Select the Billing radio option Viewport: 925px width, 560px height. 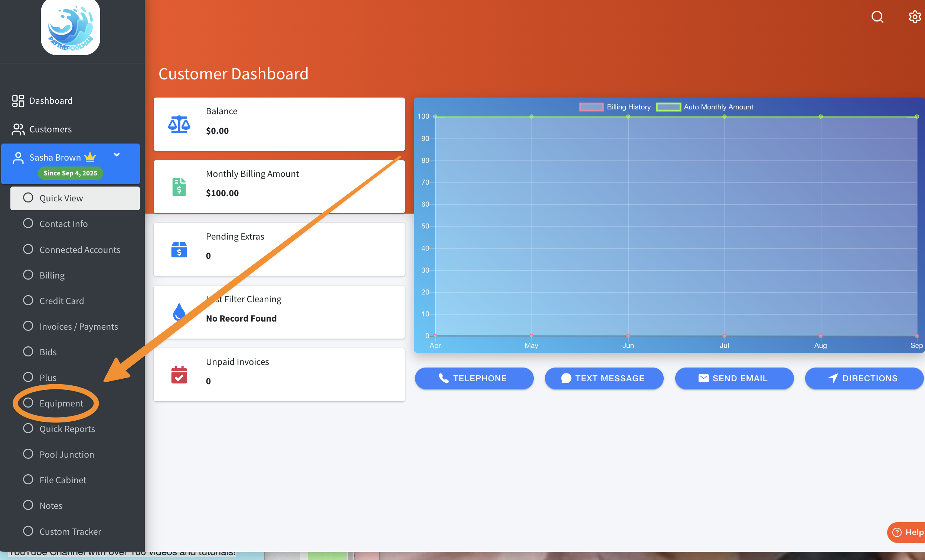click(x=28, y=275)
